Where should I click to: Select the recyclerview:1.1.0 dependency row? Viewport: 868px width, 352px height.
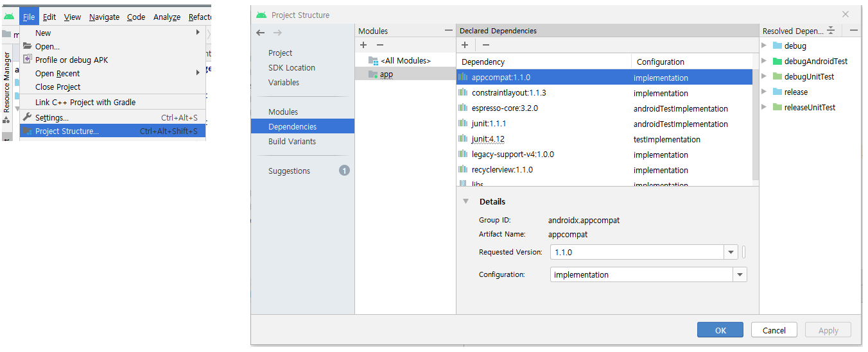click(x=604, y=170)
